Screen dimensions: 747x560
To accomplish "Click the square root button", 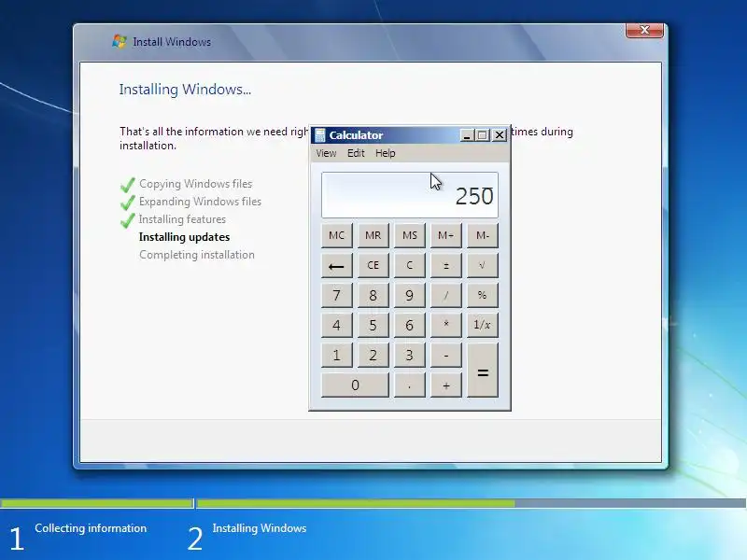I will click(x=483, y=266).
